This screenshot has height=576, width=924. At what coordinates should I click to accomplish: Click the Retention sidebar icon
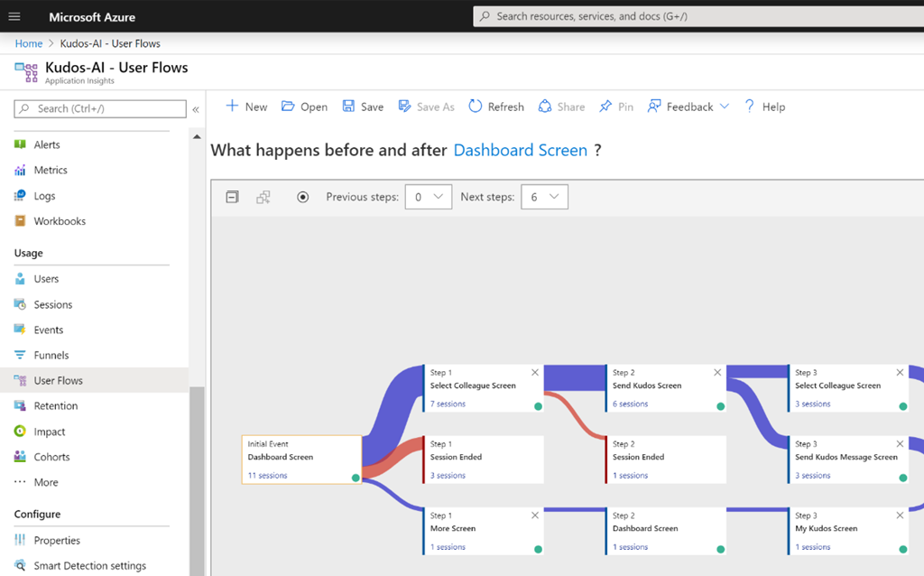click(20, 405)
